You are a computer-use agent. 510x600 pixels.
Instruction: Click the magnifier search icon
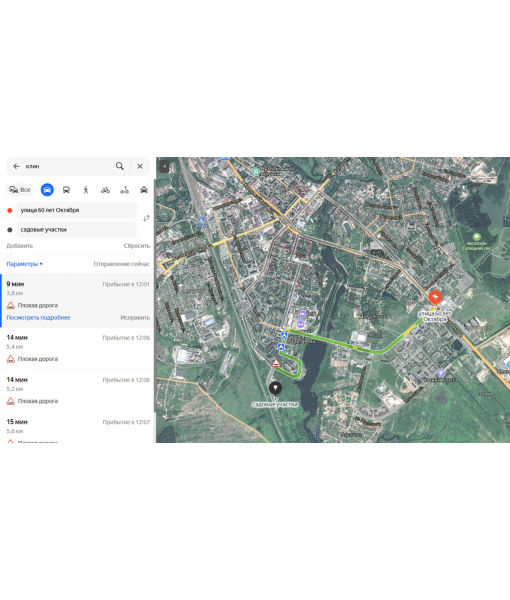click(x=120, y=166)
